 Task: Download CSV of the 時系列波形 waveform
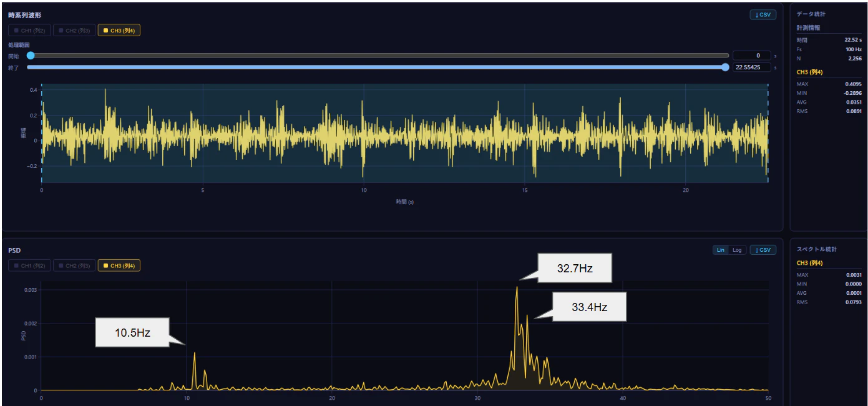click(x=763, y=15)
